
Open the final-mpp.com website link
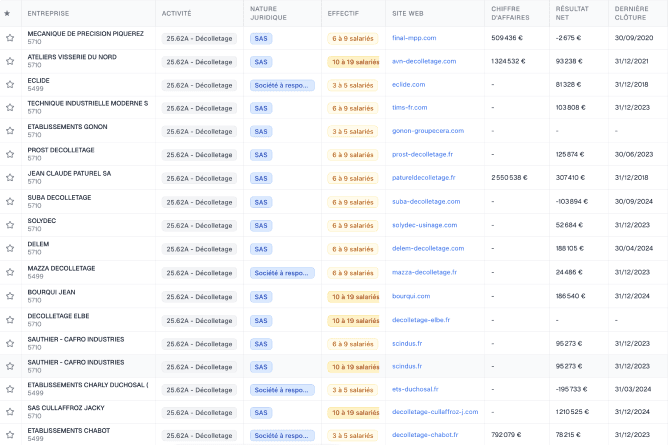[412, 38]
